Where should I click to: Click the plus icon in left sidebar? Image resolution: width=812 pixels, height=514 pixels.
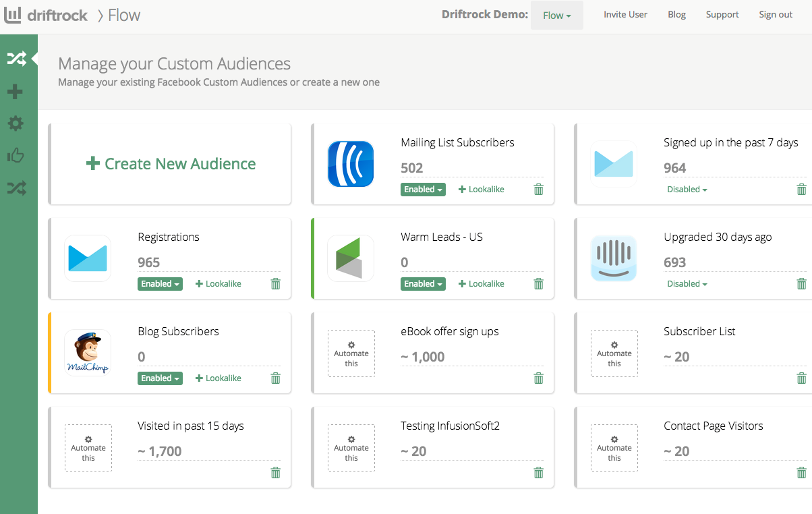pos(16,92)
